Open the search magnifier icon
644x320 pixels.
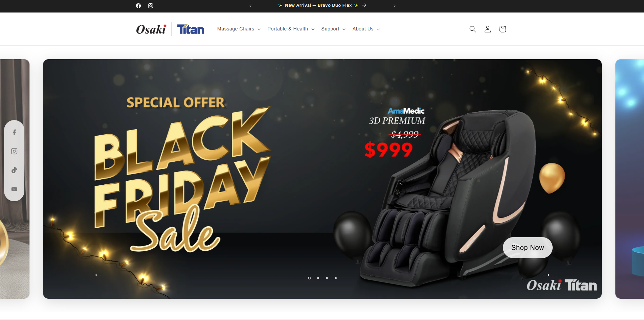472,29
